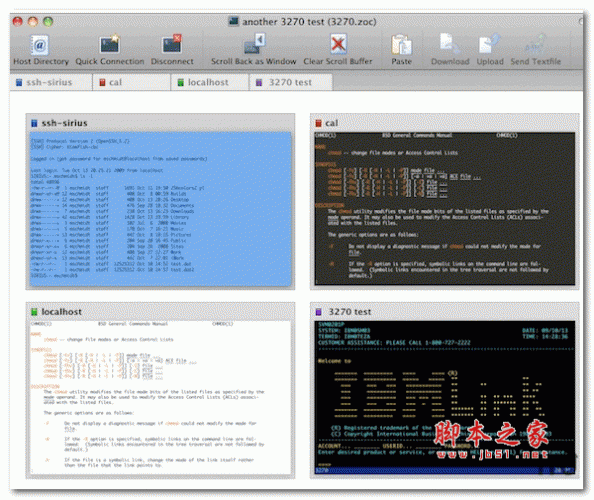
Task: Switch to the 3270 test tab
Action: coord(291,82)
